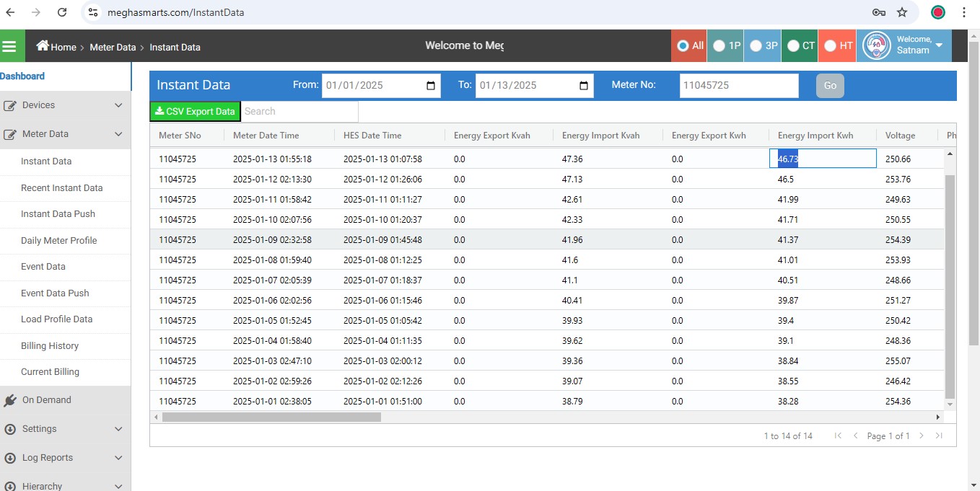Click the browser forward arrow
Screen dimensions: 980x491
pos(36,12)
